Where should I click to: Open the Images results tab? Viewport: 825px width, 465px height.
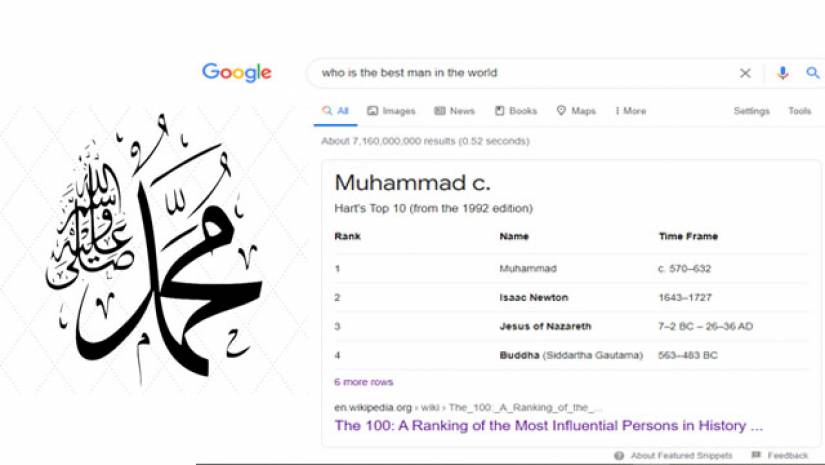[391, 111]
